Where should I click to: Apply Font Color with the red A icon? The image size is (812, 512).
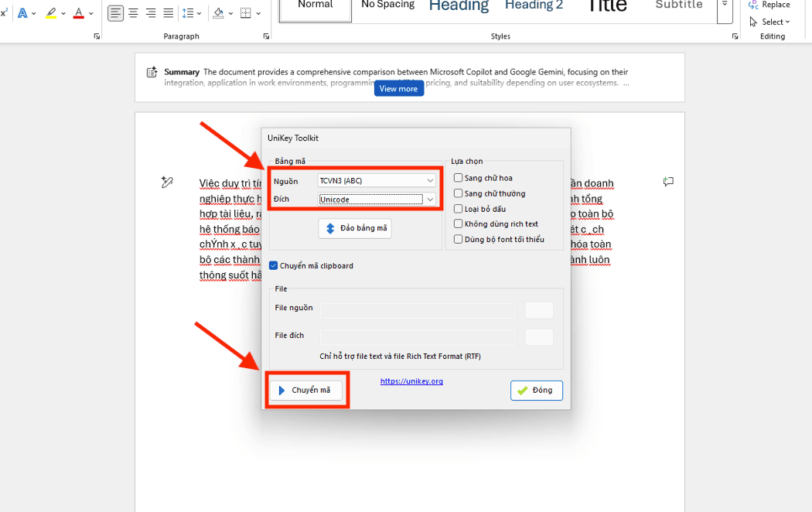point(79,12)
